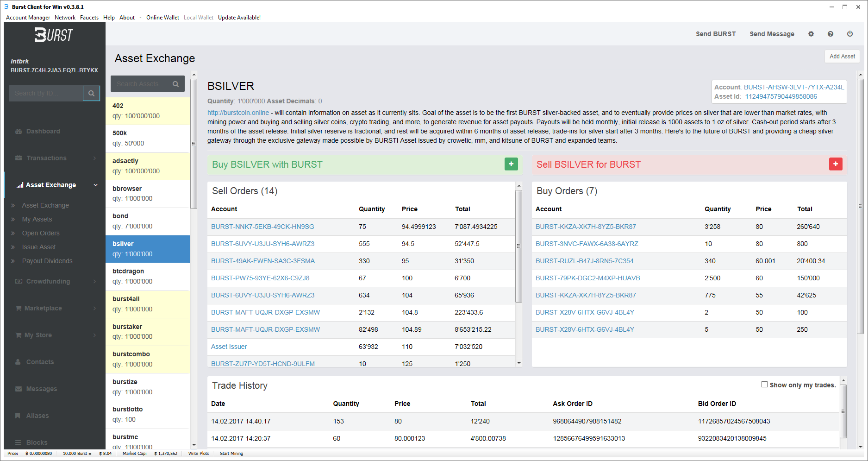Click the Add Asset button

click(842, 57)
